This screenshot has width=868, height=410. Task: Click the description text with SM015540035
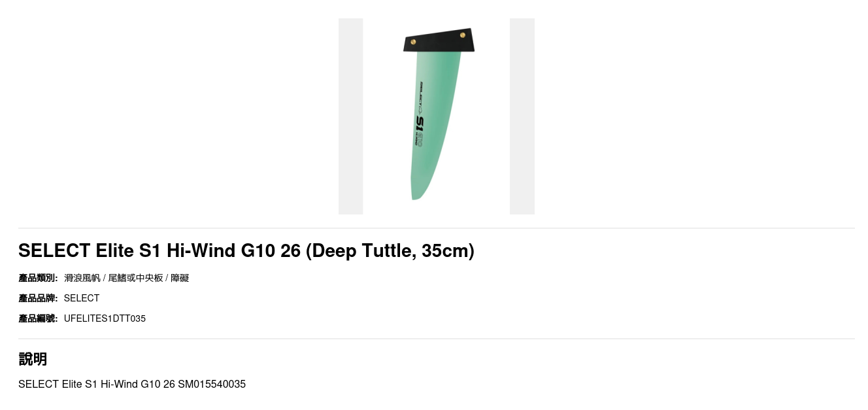coord(132,384)
